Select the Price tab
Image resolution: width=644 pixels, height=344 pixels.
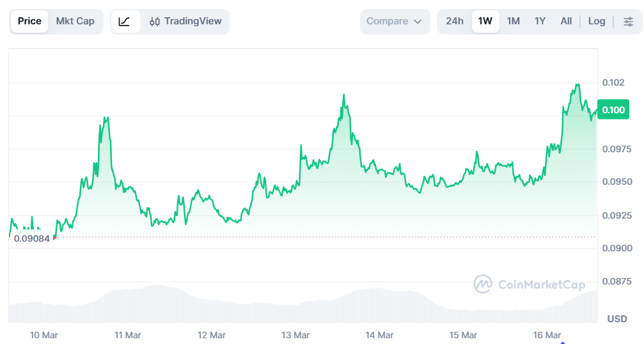pyautogui.click(x=29, y=21)
